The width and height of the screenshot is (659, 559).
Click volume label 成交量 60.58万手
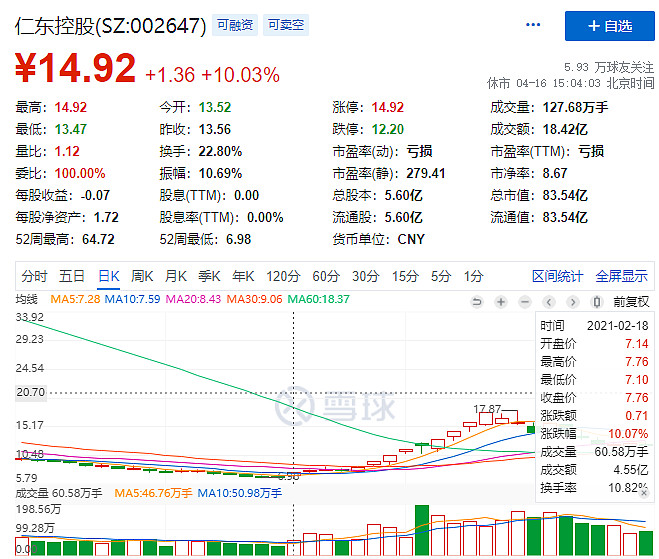pyautogui.click(x=59, y=493)
